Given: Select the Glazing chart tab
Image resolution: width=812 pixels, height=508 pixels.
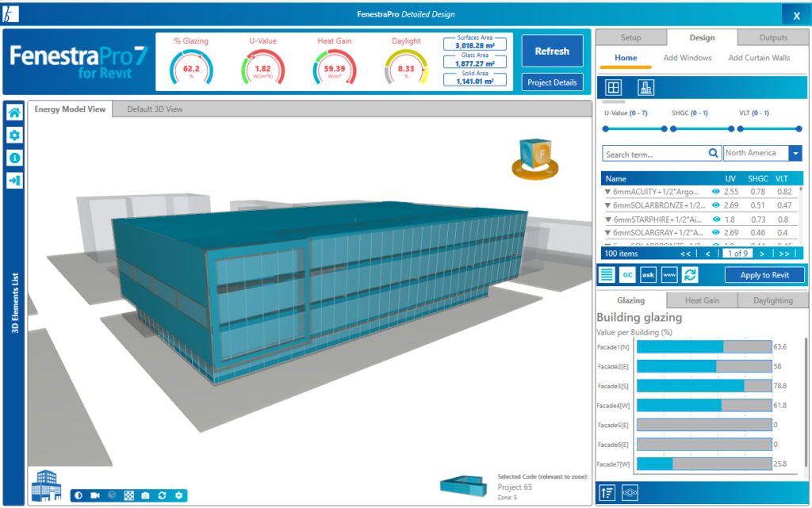Looking at the screenshot, I should [x=630, y=300].
